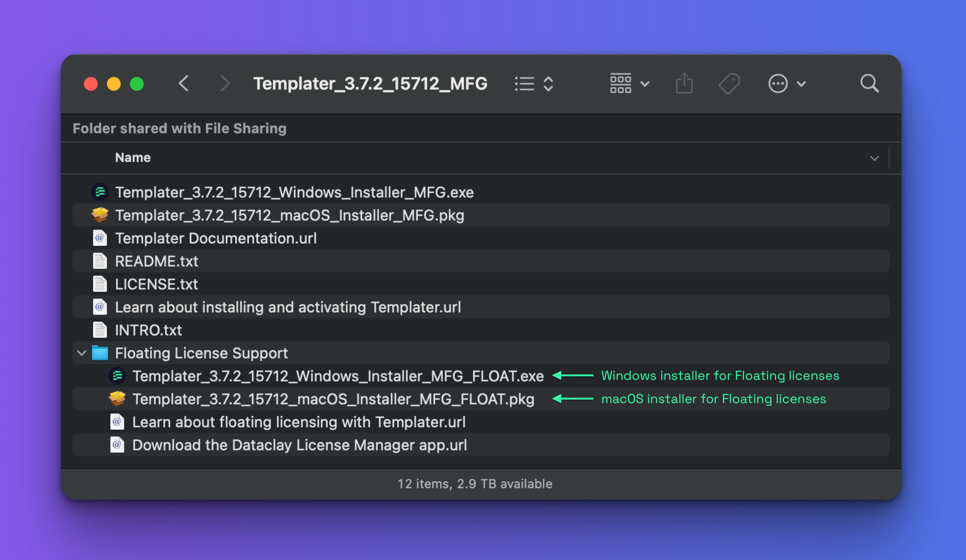
Task: Click LICENSE.txt document icon
Action: pos(100,284)
